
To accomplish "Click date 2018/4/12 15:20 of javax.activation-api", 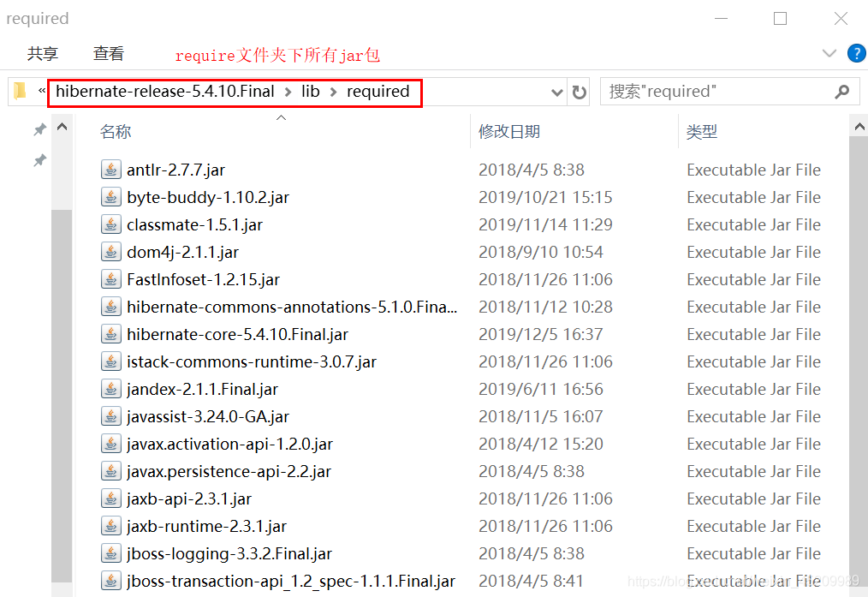I will click(541, 444).
